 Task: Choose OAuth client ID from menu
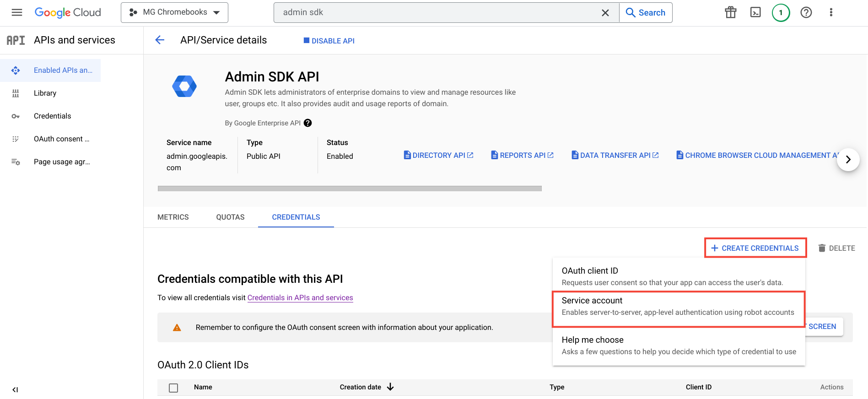tap(679, 276)
